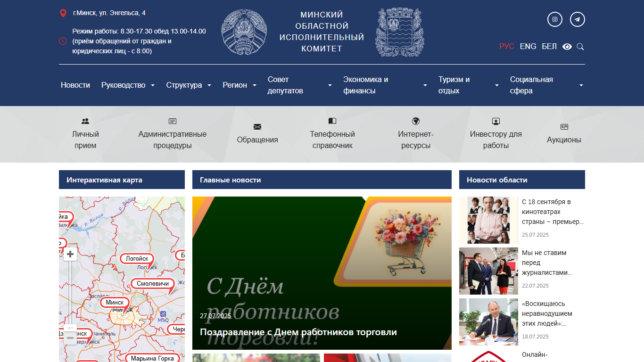Click the red location pin icon
The image size is (644, 362).
[x=63, y=13]
